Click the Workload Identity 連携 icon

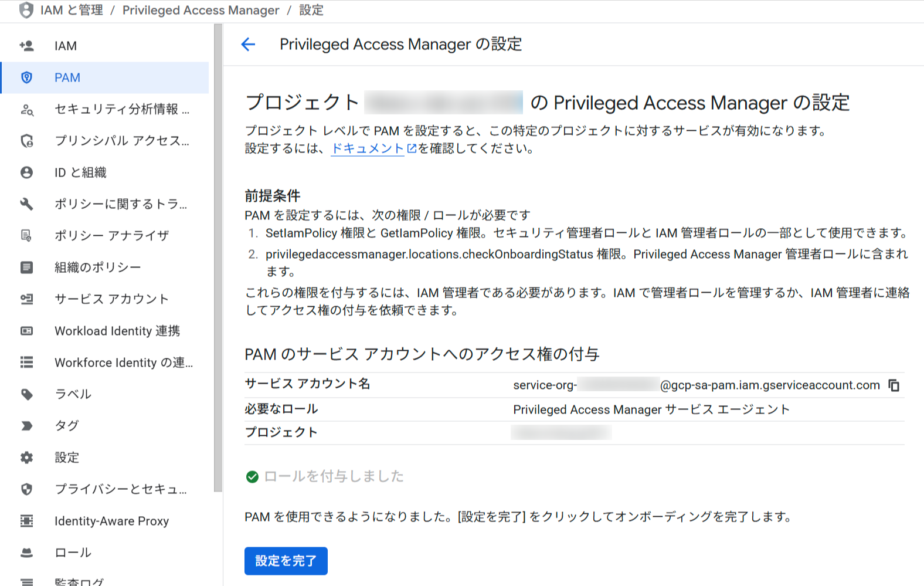26,331
